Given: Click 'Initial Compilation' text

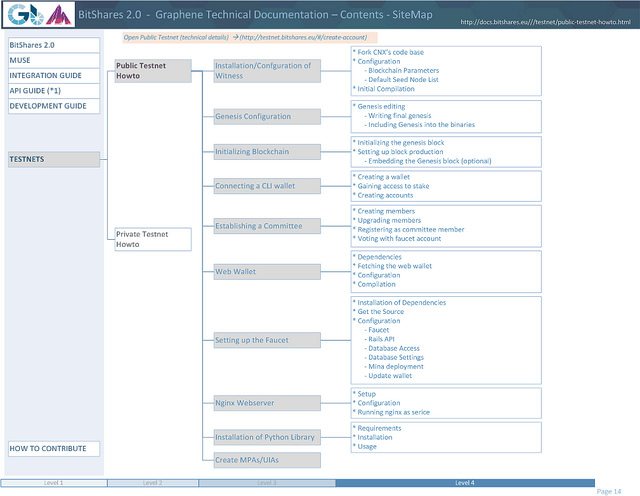Looking at the screenshot, I should click(x=386, y=89).
